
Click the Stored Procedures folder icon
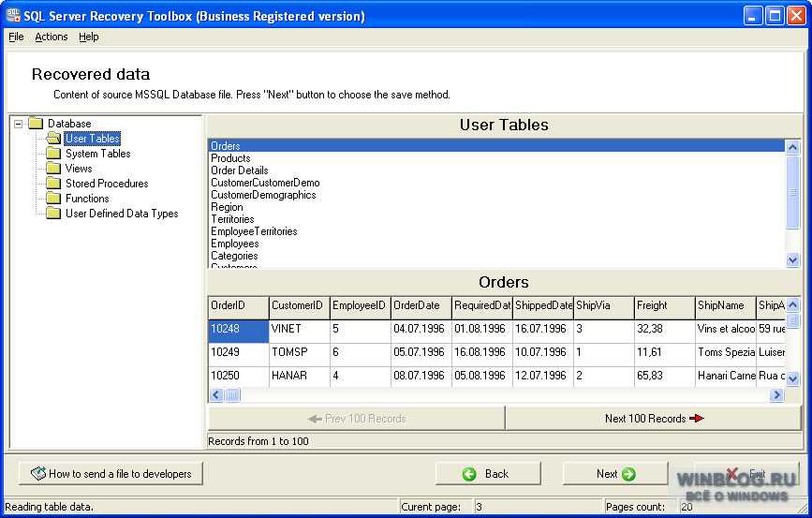tap(53, 184)
